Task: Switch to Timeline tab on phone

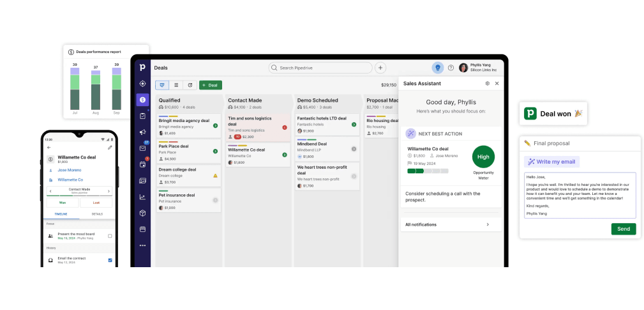Action: point(61,214)
